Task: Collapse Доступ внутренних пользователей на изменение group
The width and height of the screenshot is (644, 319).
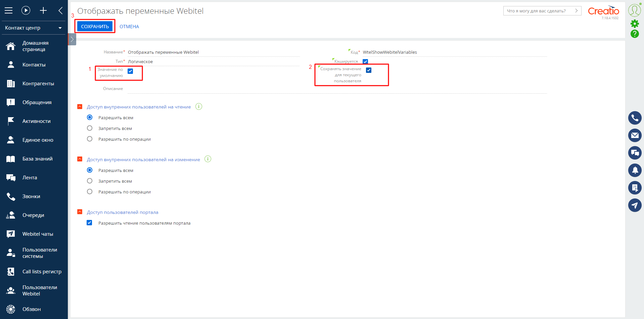Action: [80, 159]
